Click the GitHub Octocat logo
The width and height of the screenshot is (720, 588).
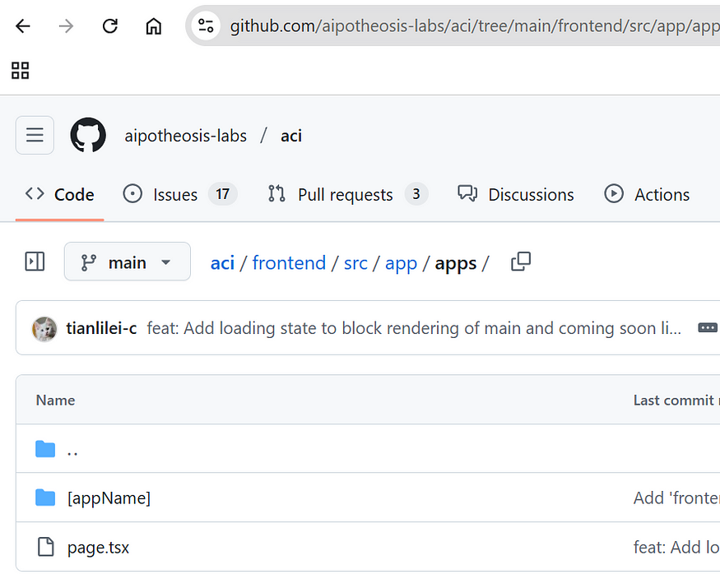tap(88, 135)
